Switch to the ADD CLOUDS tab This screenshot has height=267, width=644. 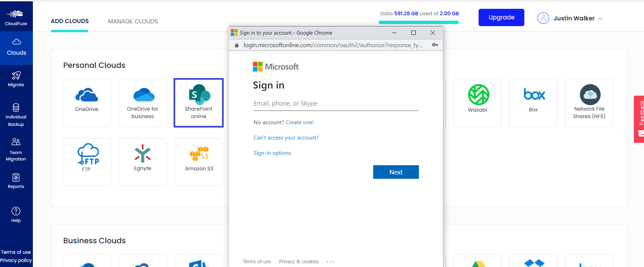pos(70,21)
